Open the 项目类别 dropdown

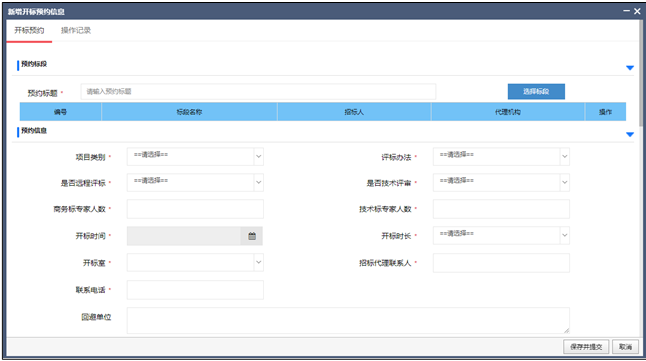pos(195,157)
